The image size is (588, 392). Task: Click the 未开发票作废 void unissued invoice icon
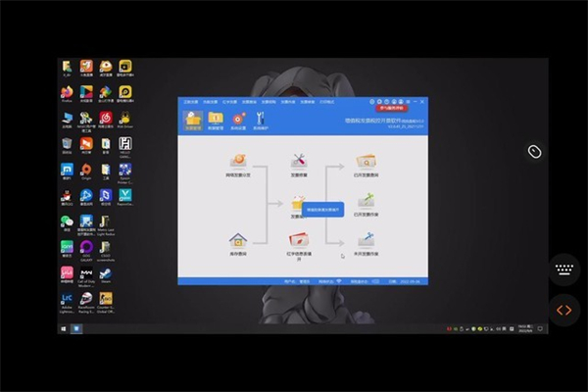[366, 242]
